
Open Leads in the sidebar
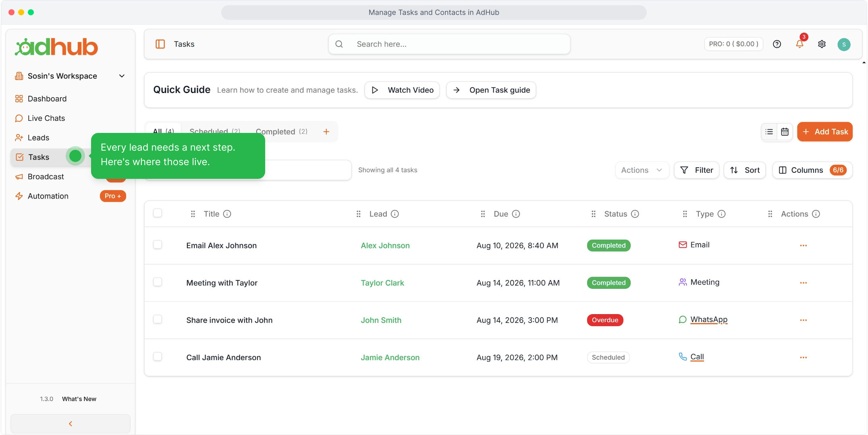click(x=38, y=138)
